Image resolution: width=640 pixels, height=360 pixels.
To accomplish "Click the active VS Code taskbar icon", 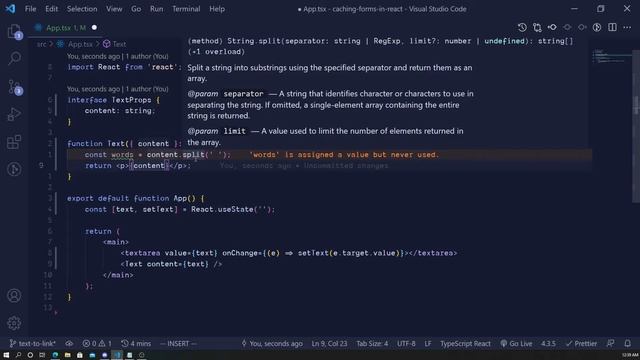I will 117,355.
